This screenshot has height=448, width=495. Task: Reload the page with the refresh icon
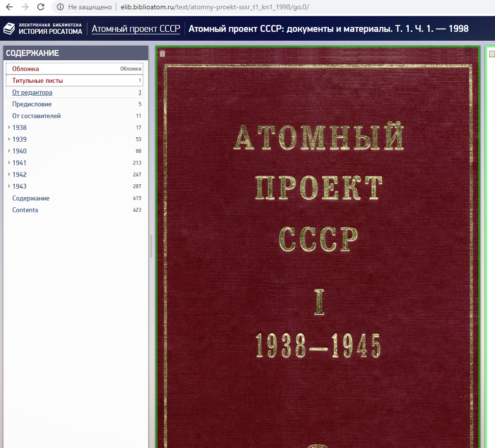point(41,7)
